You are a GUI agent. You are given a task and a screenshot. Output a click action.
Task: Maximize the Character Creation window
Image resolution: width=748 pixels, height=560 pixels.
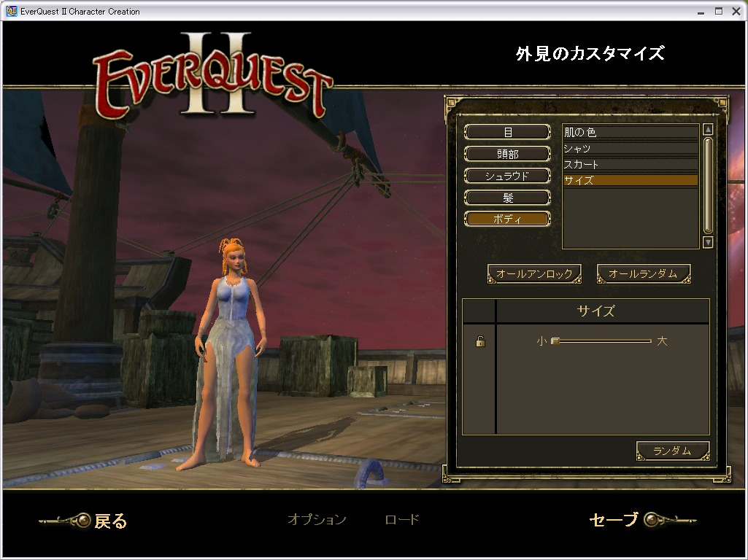point(718,12)
